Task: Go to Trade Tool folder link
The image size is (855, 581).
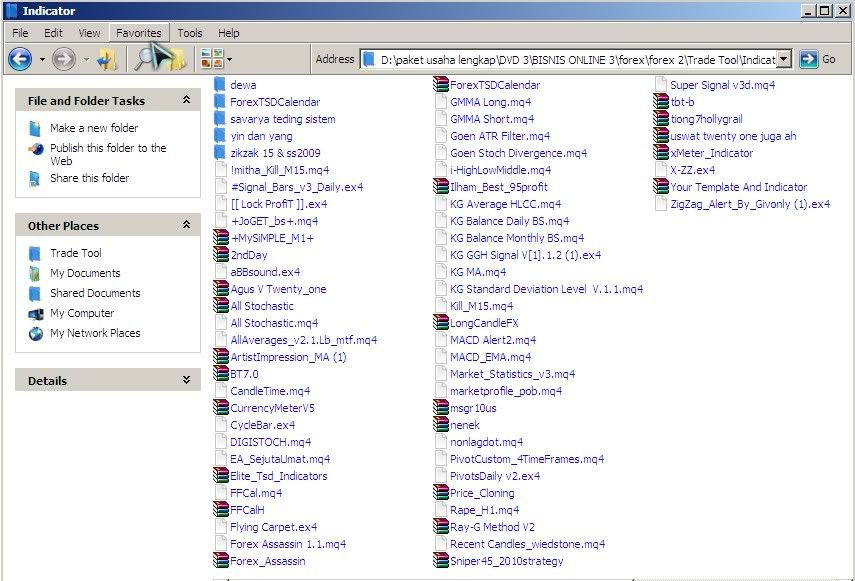Action: point(76,253)
